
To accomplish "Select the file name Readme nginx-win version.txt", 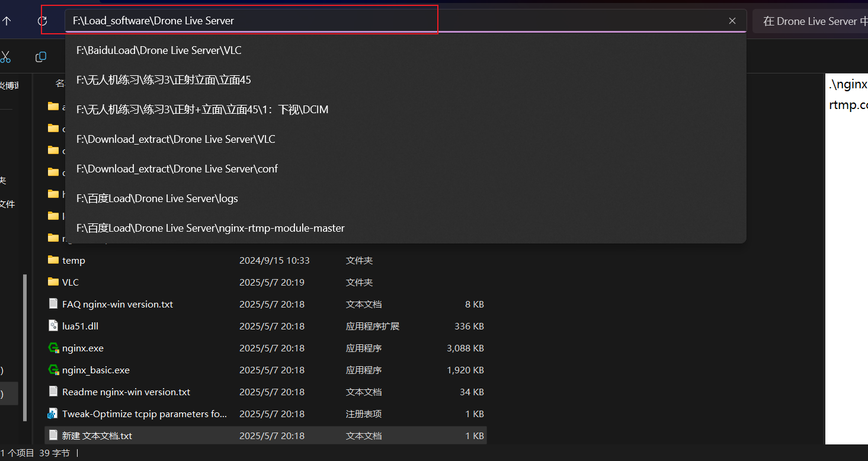I will click(x=126, y=392).
